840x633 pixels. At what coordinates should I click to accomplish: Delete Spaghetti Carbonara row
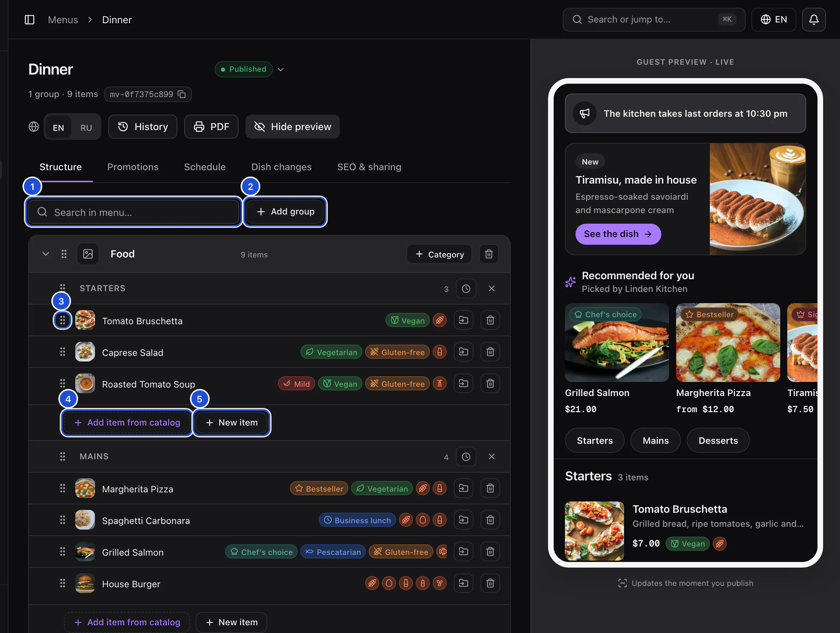click(x=490, y=520)
